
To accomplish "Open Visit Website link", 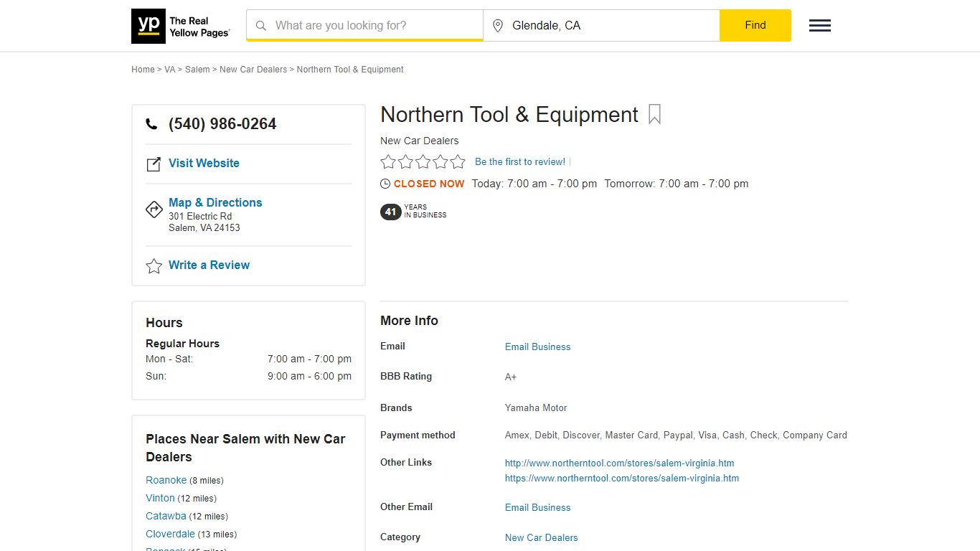I will (x=204, y=163).
